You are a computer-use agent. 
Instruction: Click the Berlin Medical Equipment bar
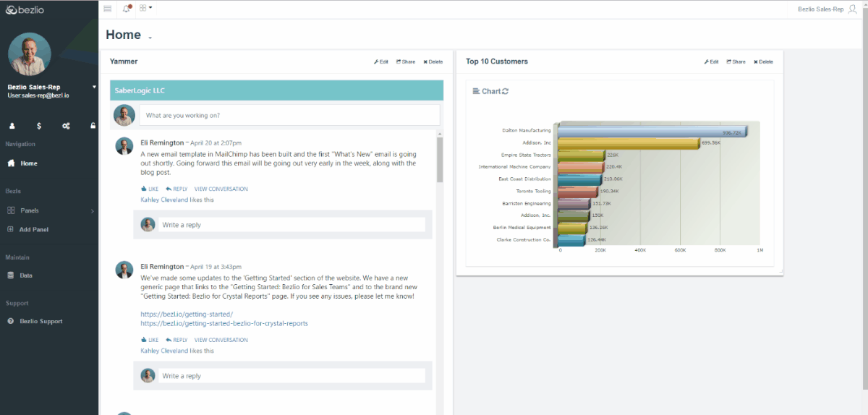(571, 228)
